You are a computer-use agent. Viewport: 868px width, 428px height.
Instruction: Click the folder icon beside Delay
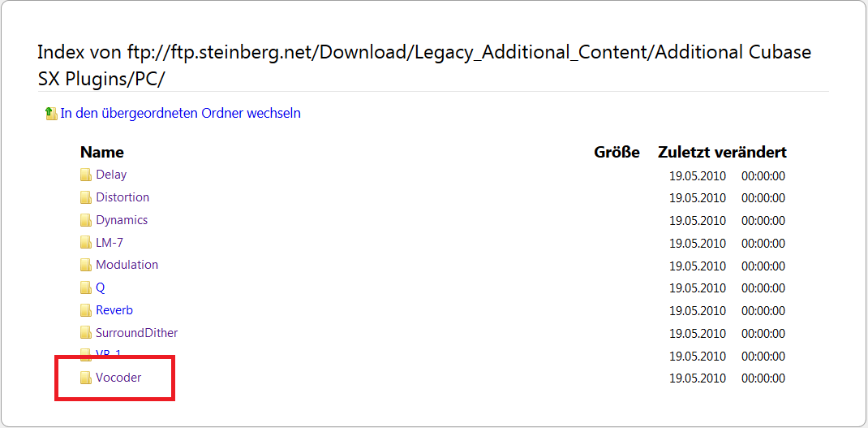pyautogui.click(x=86, y=175)
